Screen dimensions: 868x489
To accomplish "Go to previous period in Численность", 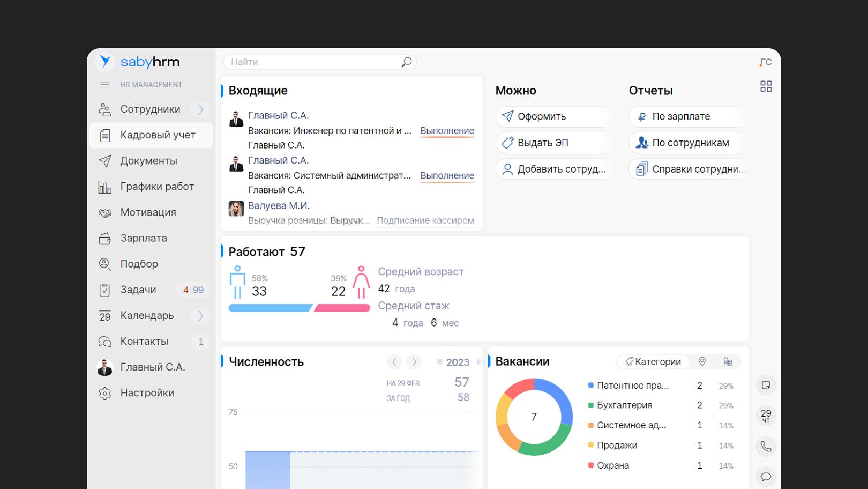I will [394, 362].
